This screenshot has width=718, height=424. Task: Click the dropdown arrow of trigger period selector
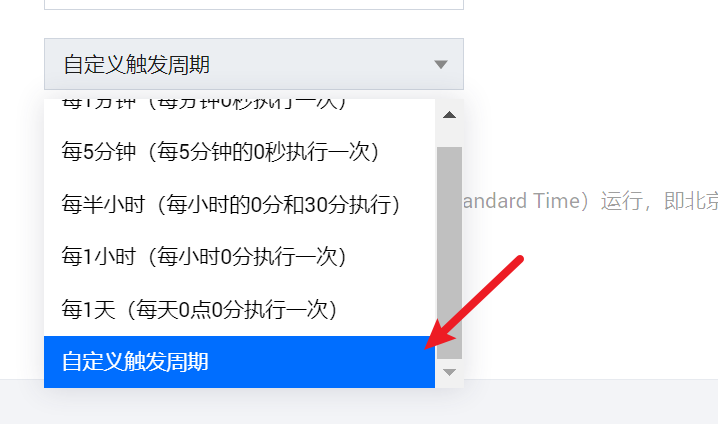(x=441, y=65)
